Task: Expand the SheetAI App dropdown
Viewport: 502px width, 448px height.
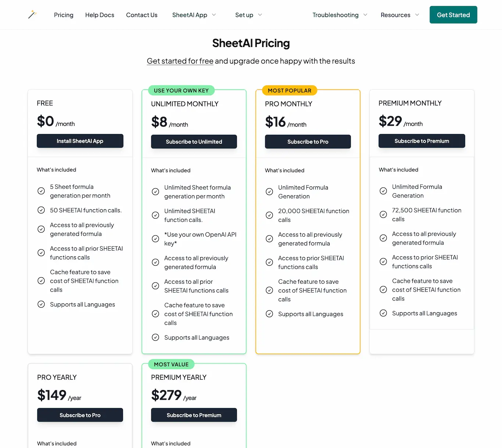Action: pyautogui.click(x=194, y=15)
